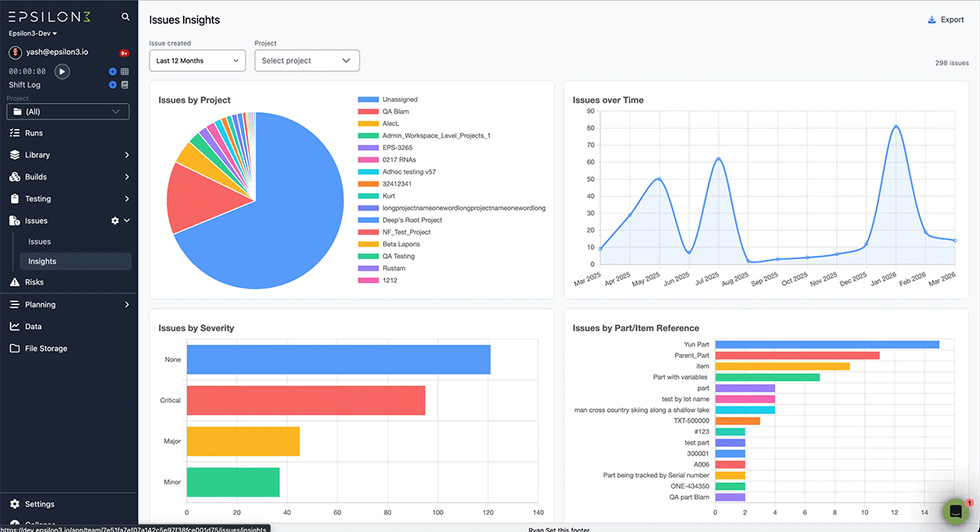Open the Last 12 Months dropdown

[x=198, y=60]
